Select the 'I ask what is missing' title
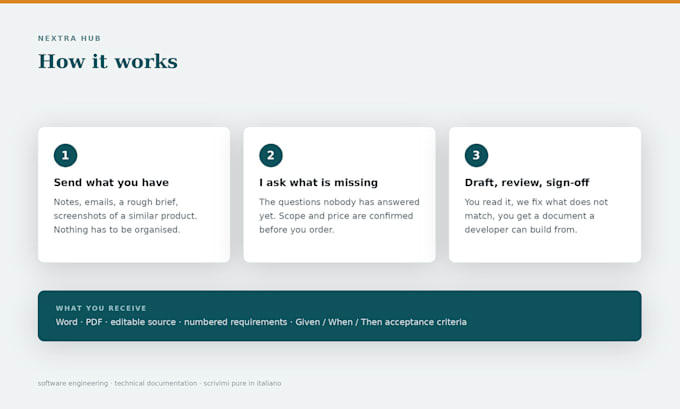The image size is (680, 409). pos(319,183)
